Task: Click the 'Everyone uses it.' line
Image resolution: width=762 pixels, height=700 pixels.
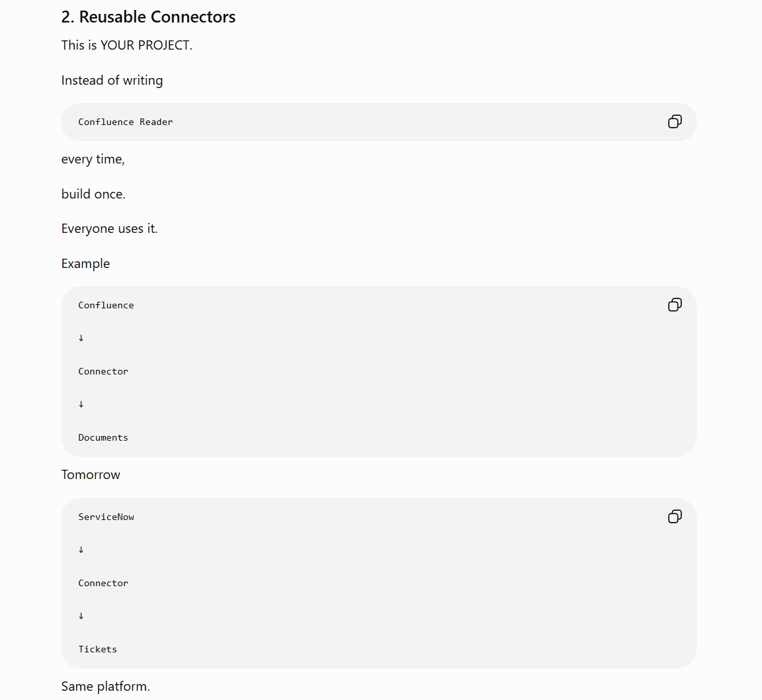Action: [x=109, y=228]
